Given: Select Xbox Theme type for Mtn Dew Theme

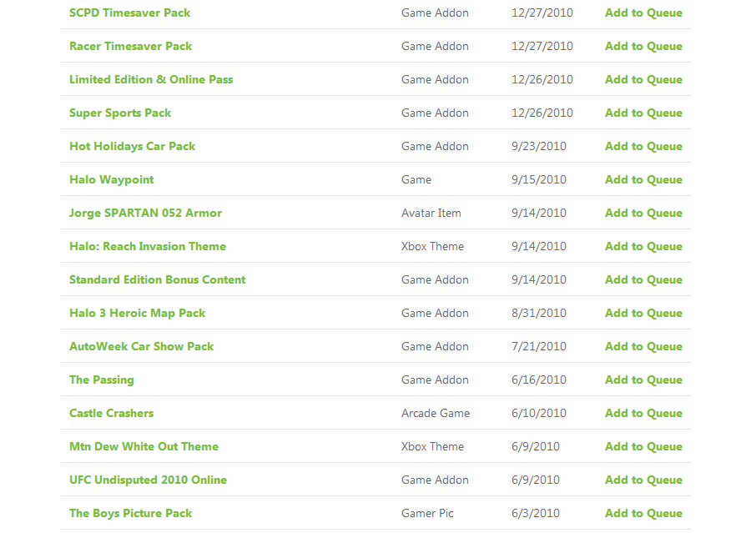Looking at the screenshot, I should pos(432,446).
